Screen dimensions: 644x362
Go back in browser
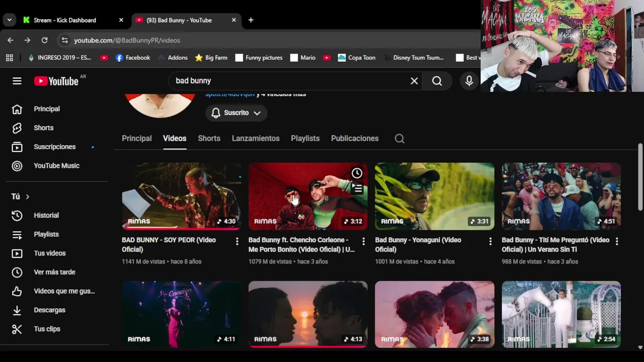pos(11,40)
